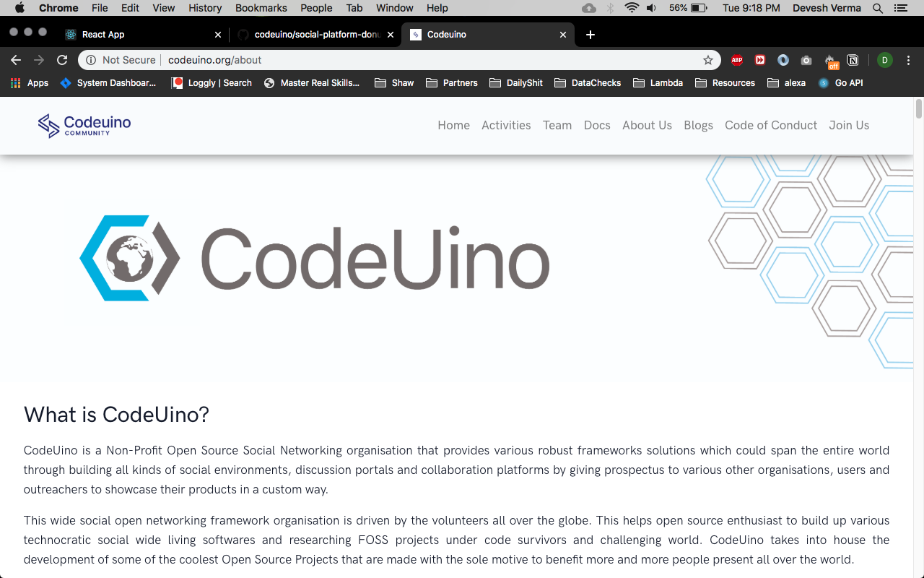Click the red double-arrow extension icon
This screenshot has height=578, width=924.
pyautogui.click(x=760, y=60)
